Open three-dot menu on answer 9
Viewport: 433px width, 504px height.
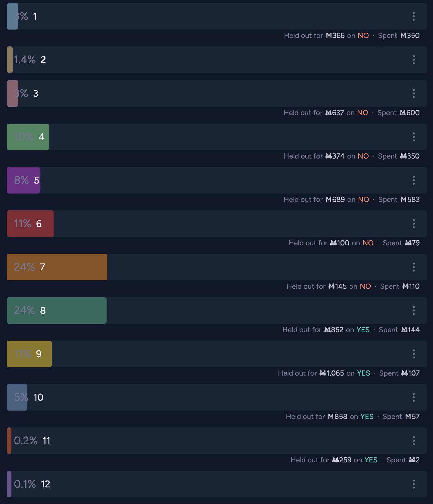pyautogui.click(x=414, y=354)
